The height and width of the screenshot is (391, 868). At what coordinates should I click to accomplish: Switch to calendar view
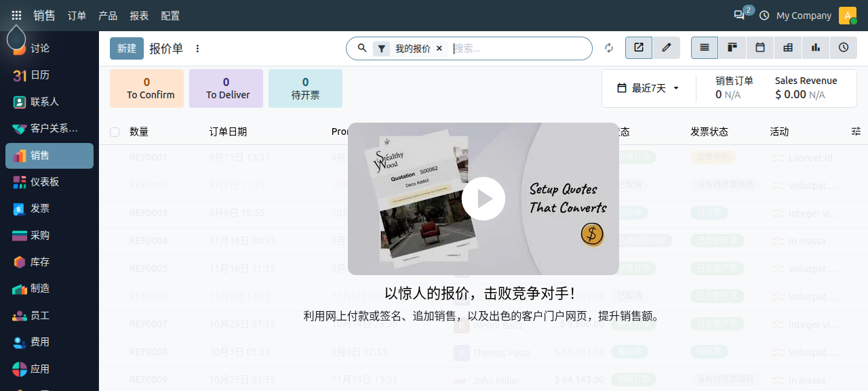[760, 48]
